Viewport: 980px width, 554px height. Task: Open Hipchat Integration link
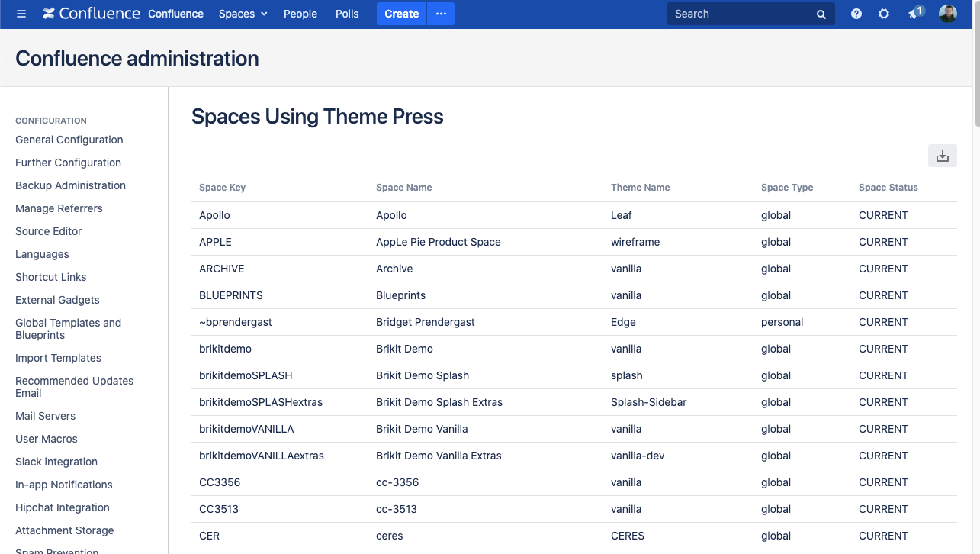tap(63, 507)
